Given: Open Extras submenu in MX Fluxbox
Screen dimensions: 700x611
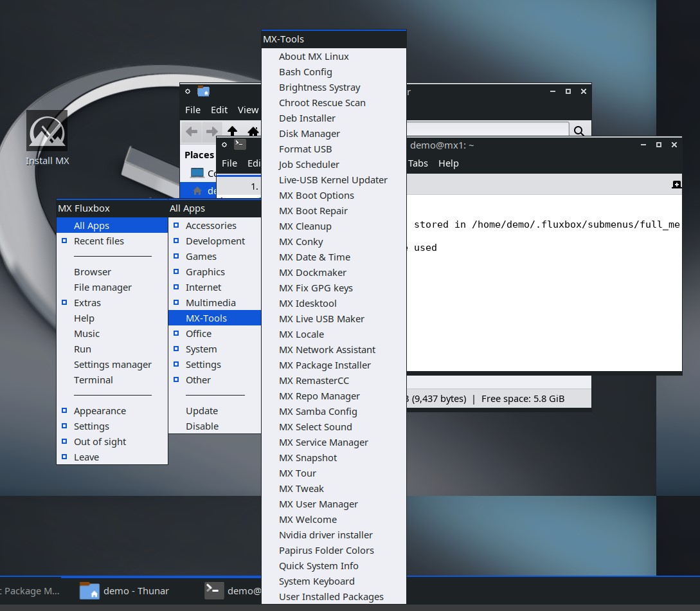Looking at the screenshot, I should pos(112,303).
